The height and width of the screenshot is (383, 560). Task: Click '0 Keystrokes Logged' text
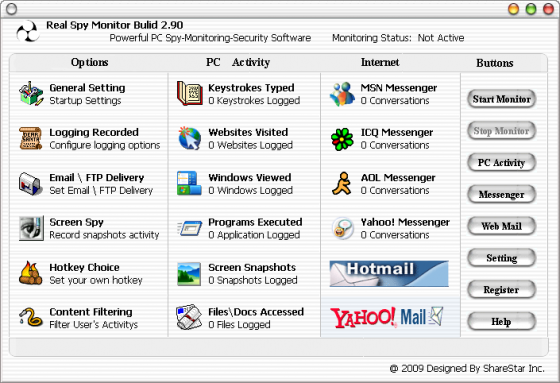pos(254,101)
